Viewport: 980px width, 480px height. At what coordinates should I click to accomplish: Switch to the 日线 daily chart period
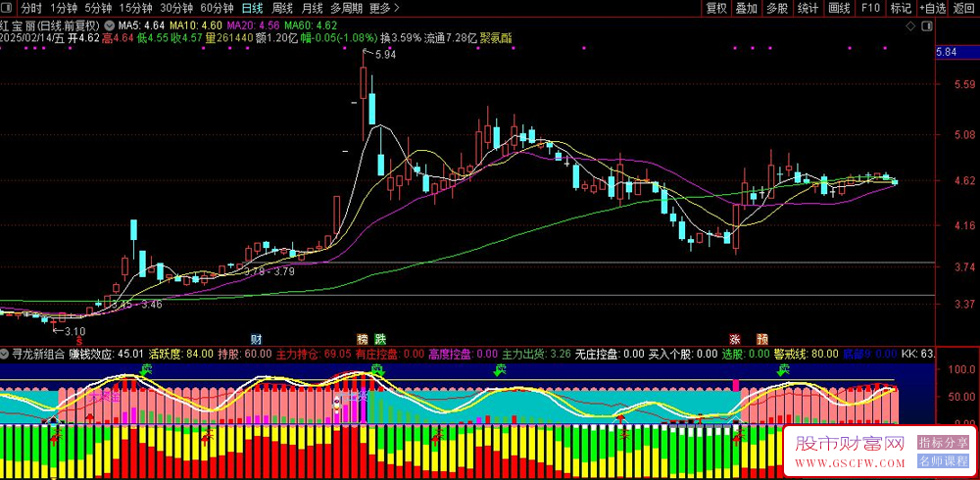pos(252,9)
